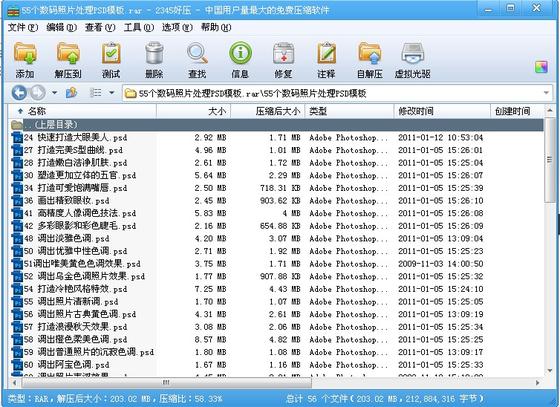Open the view mode dropdown arrow

(111, 93)
